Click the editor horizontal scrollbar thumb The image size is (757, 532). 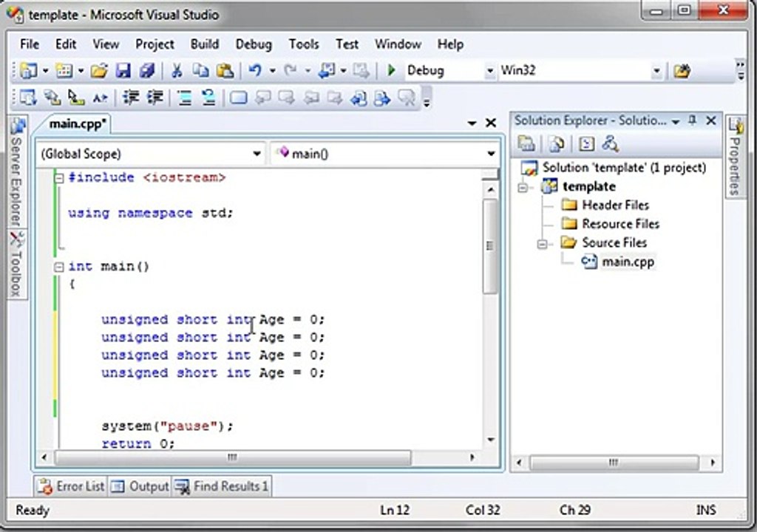click(x=233, y=457)
